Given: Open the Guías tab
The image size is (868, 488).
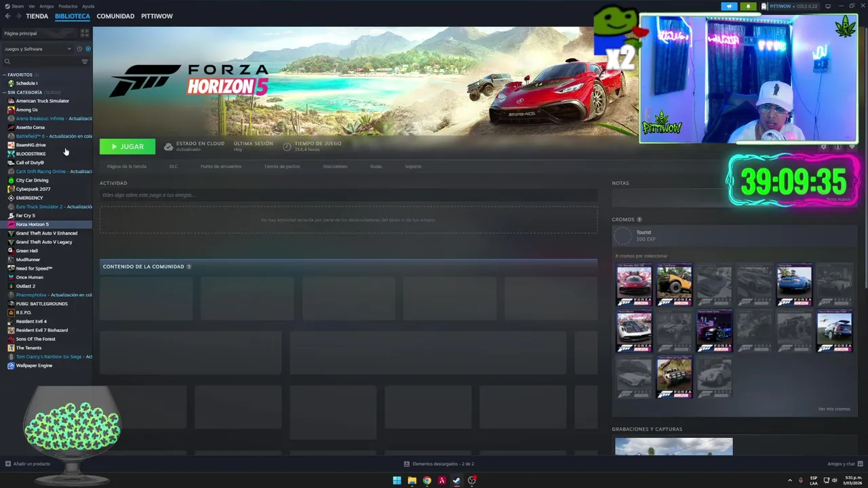Looking at the screenshot, I should (376, 166).
